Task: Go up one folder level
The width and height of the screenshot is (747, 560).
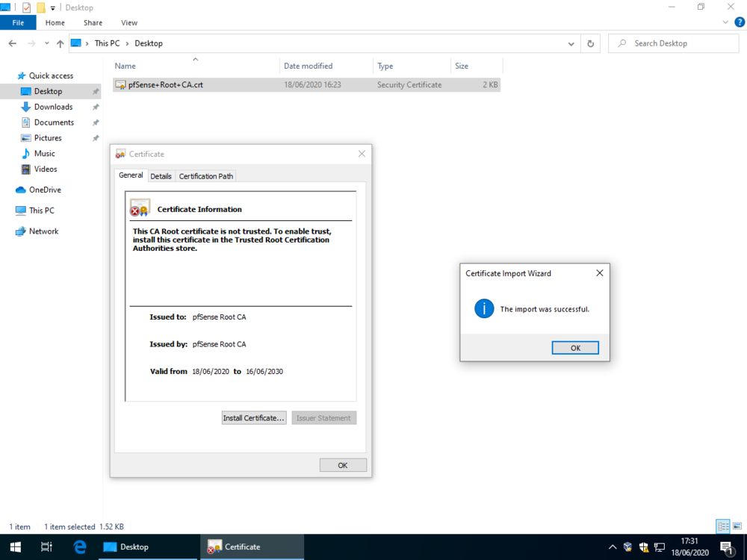Action: point(60,43)
